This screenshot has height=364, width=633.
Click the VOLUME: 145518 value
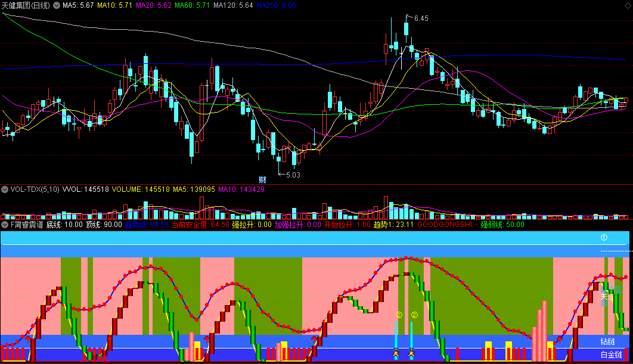[141, 189]
